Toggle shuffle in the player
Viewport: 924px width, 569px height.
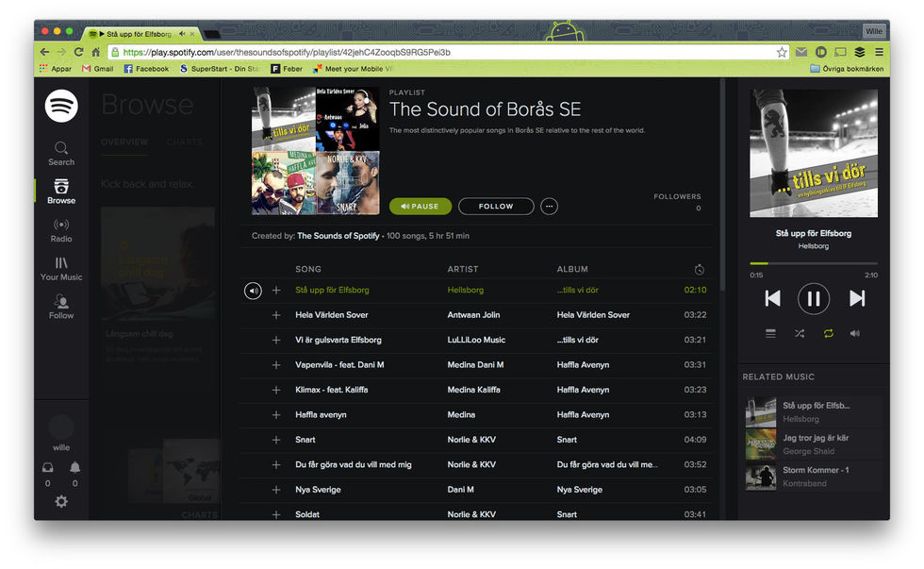click(x=800, y=333)
